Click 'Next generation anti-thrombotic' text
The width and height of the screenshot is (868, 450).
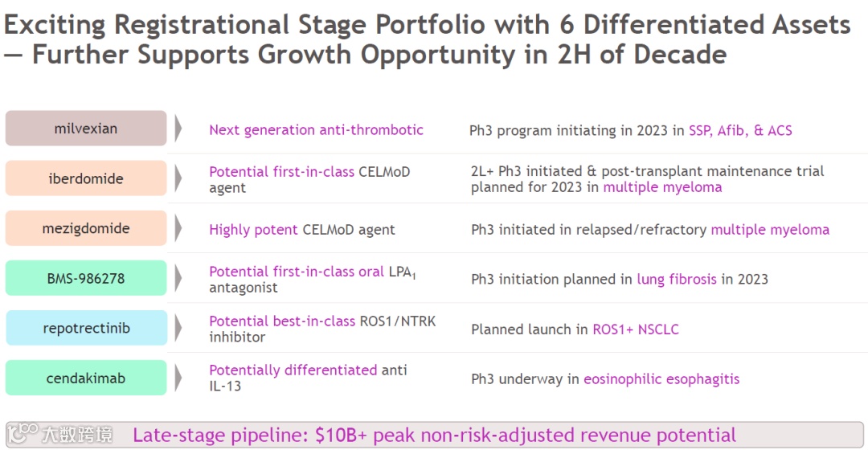[316, 130]
